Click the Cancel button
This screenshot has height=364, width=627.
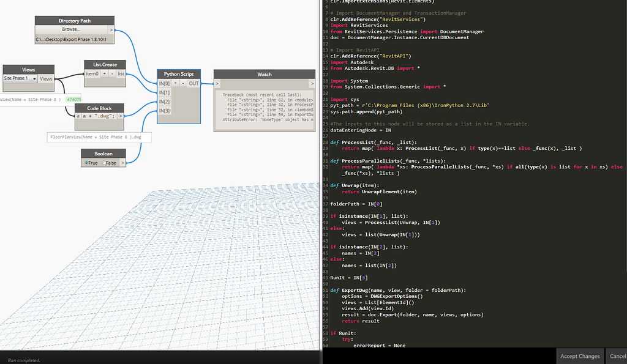pos(617,356)
